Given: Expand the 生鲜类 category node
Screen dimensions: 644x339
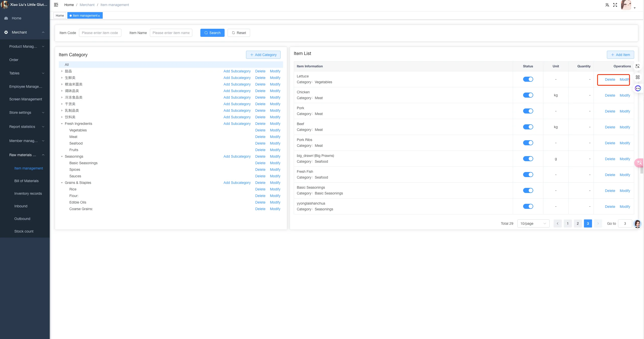Looking at the screenshot, I should (62, 78).
